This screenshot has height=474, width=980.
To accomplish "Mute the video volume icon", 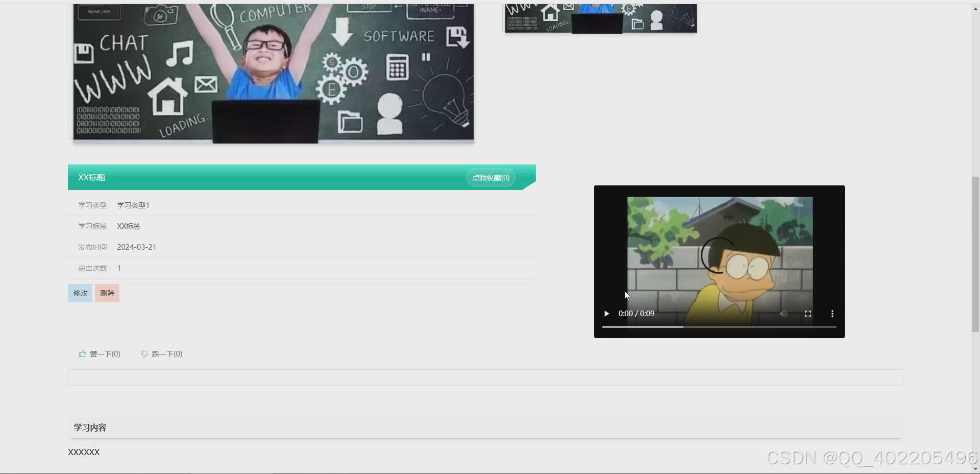I will [x=783, y=314].
